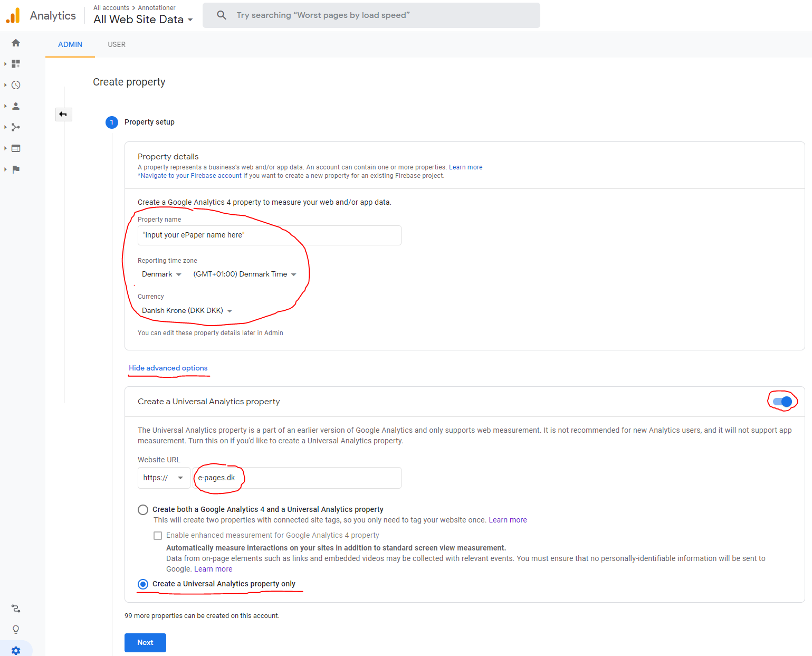Open the https:// protocol dropdown
812x656 pixels.
pos(164,478)
